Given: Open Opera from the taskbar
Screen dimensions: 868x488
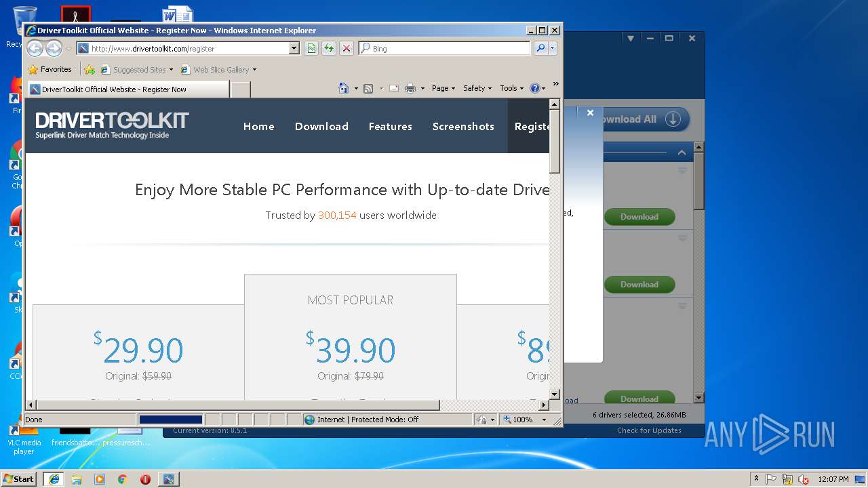Looking at the screenshot, I should (145, 479).
